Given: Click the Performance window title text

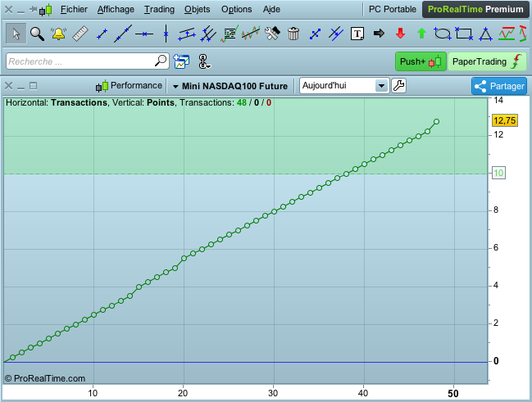Looking at the screenshot, I should point(136,85).
